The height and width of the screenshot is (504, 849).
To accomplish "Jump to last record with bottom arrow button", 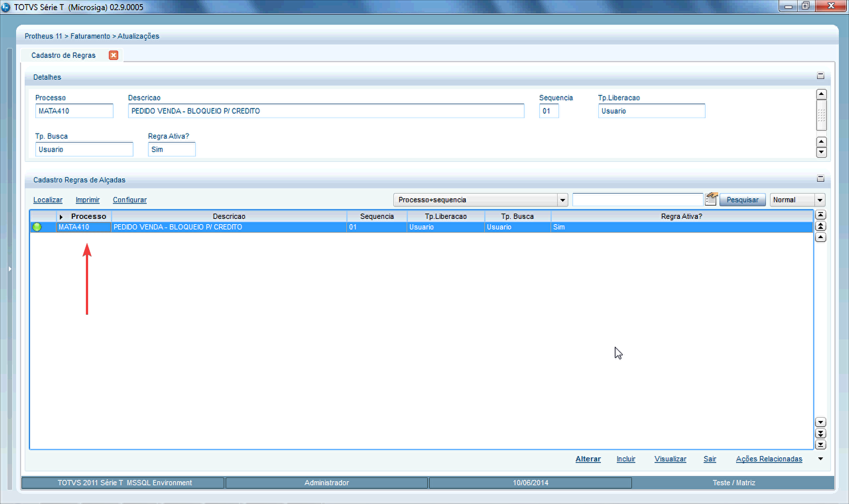I will pos(821,445).
